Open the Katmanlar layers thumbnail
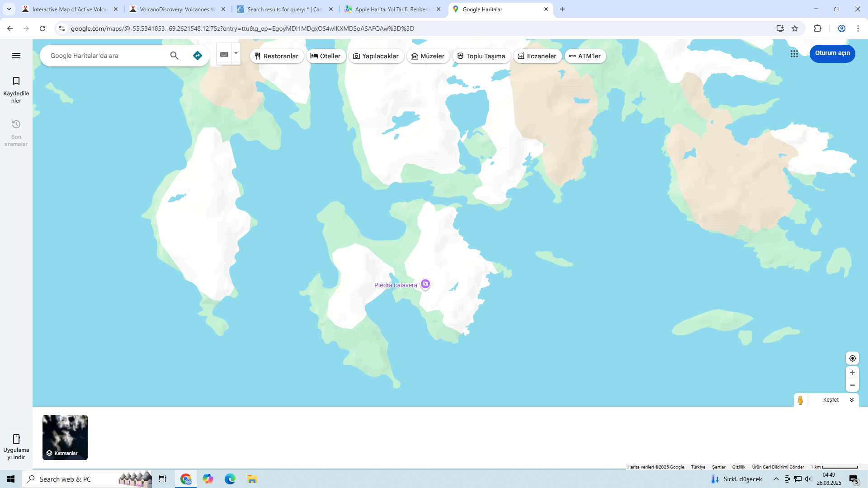 (65, 437)
